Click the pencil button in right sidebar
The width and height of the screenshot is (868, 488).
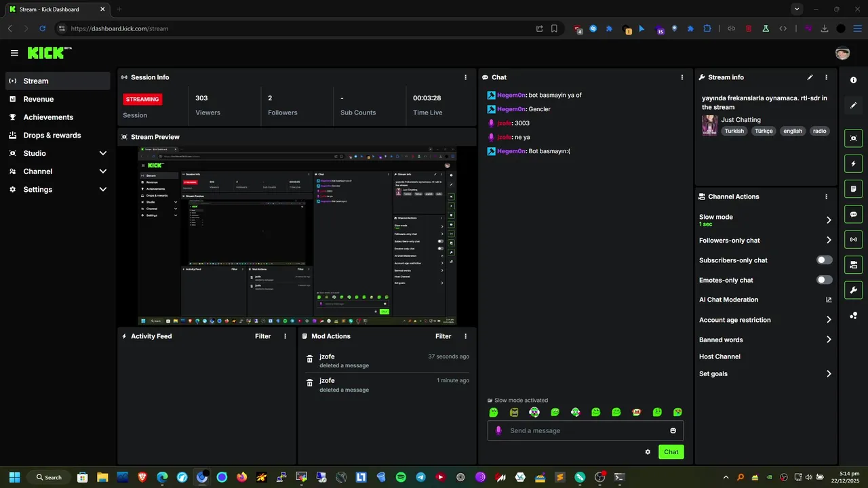pyautogui.click(x=853, y=105)
